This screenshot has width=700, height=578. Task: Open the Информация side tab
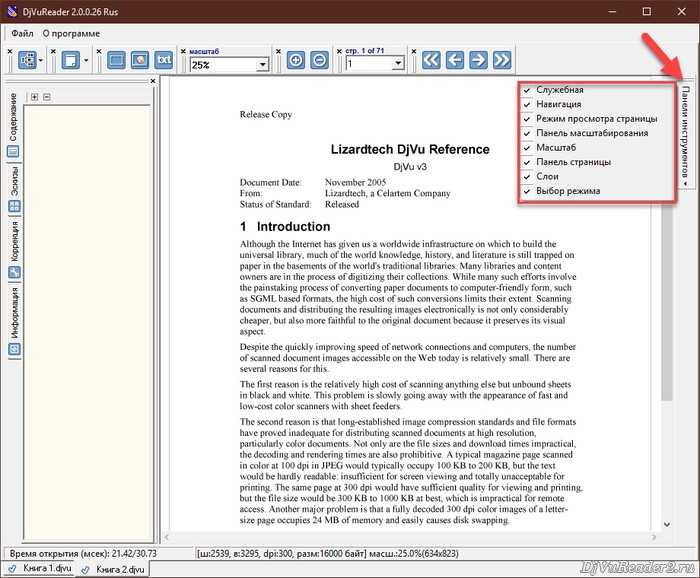(x=14, y=320)
